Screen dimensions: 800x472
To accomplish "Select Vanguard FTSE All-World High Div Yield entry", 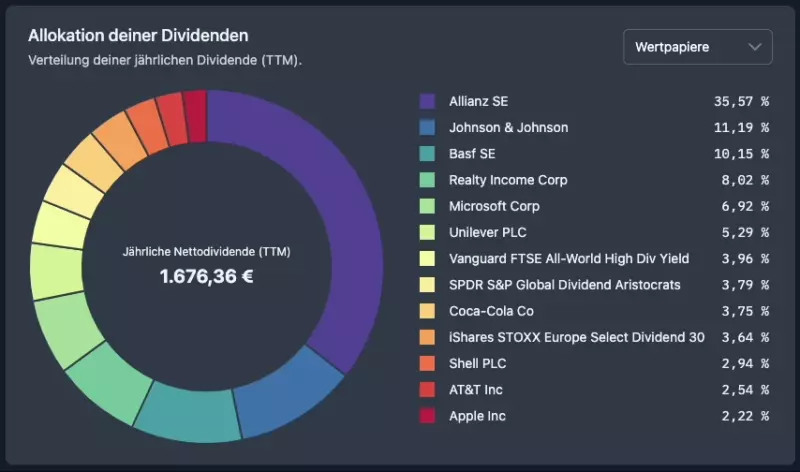I will click(567, 259).
